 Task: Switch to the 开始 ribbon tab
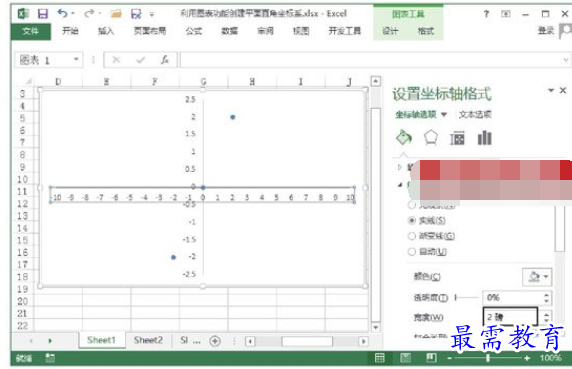[x=70, y=31]
